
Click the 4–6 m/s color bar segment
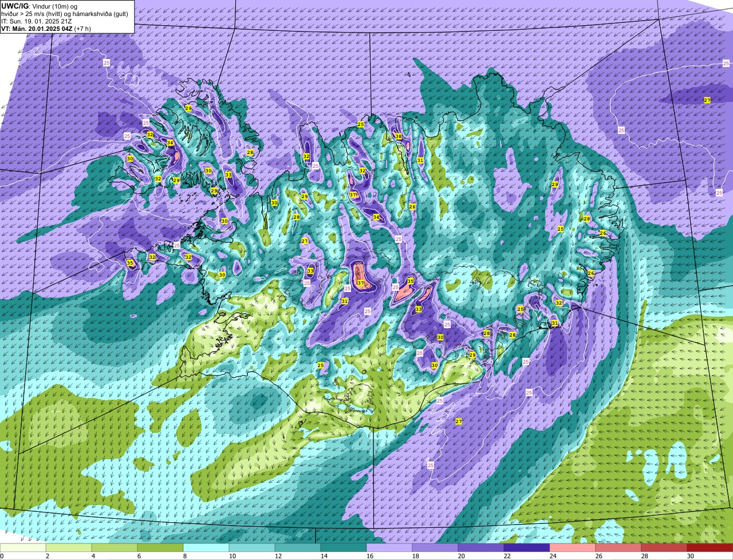pyautogui.click(x=115, y=548)
